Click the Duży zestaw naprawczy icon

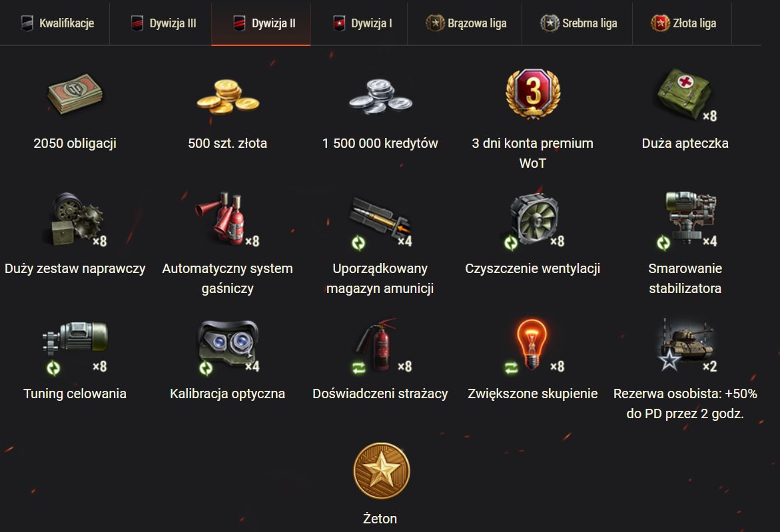[x=78, y=219]
